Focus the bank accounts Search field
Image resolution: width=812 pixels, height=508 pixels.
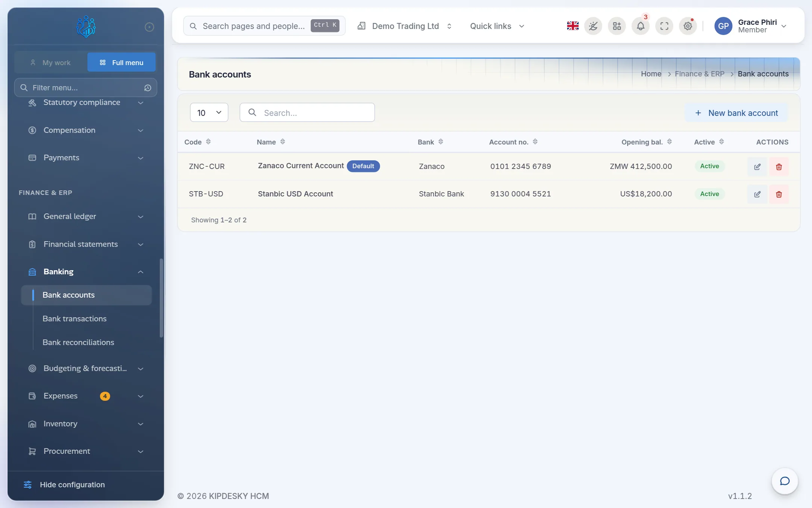[307, 113]
